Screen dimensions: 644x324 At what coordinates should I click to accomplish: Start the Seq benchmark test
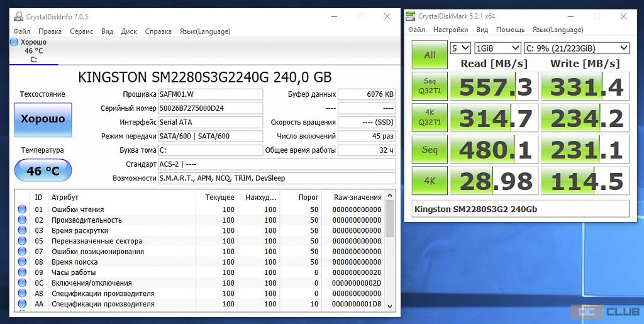[430, 150]
